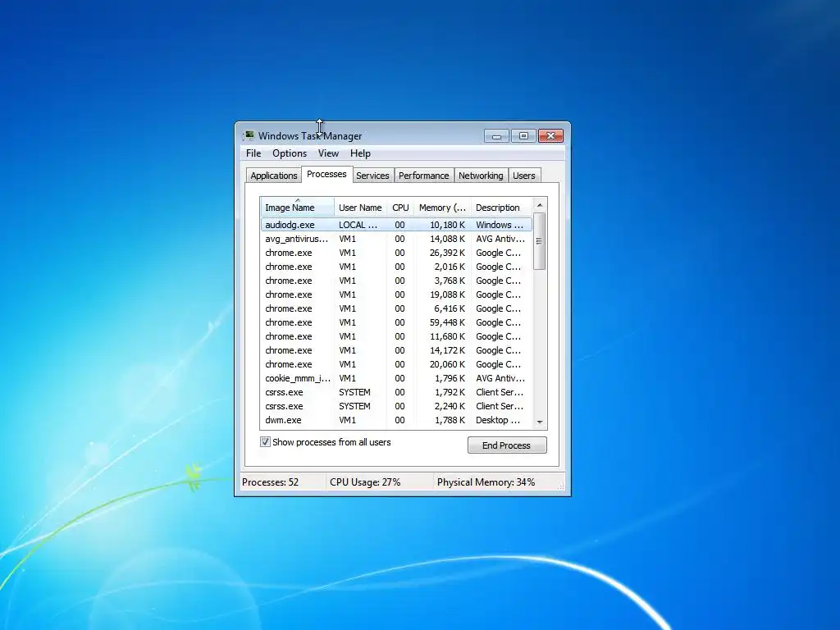This screenshot has width=840, height=630.
Task: Select chrome.exe using 3,768 K
Action: pos(396,281)
